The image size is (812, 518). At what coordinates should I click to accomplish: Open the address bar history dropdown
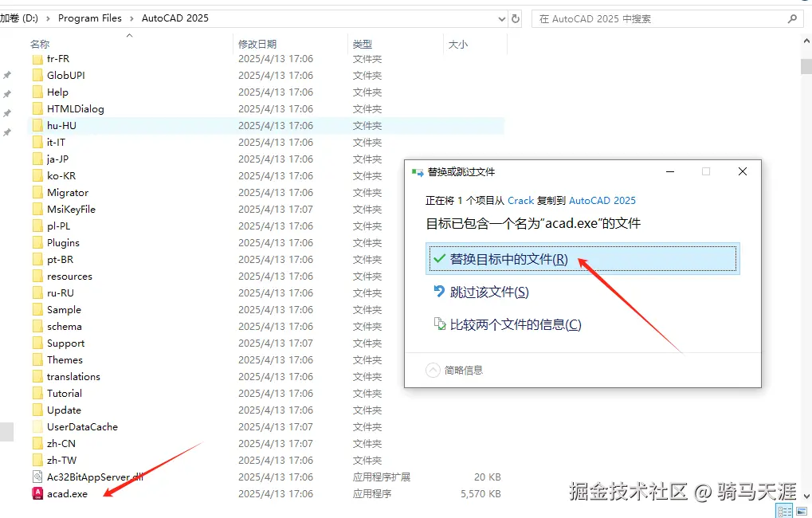tap(501, 19)
